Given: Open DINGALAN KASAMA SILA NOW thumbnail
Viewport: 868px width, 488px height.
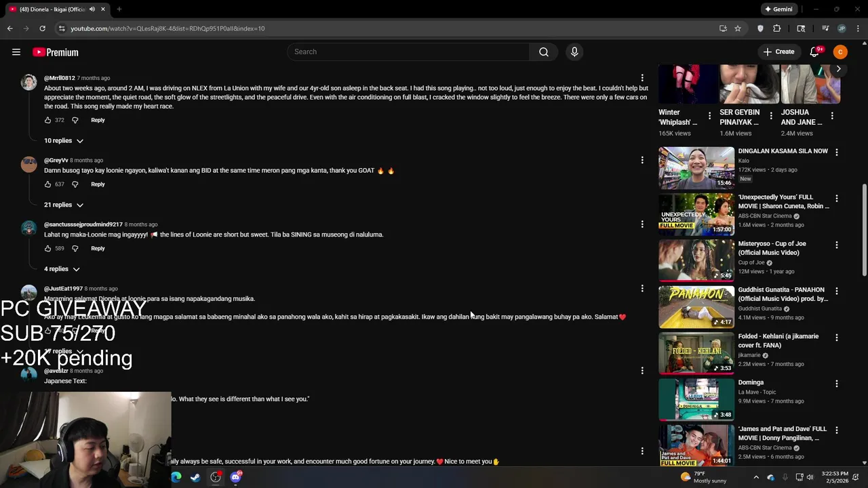Looking at the screenshot, I should [x=696, y=167].
